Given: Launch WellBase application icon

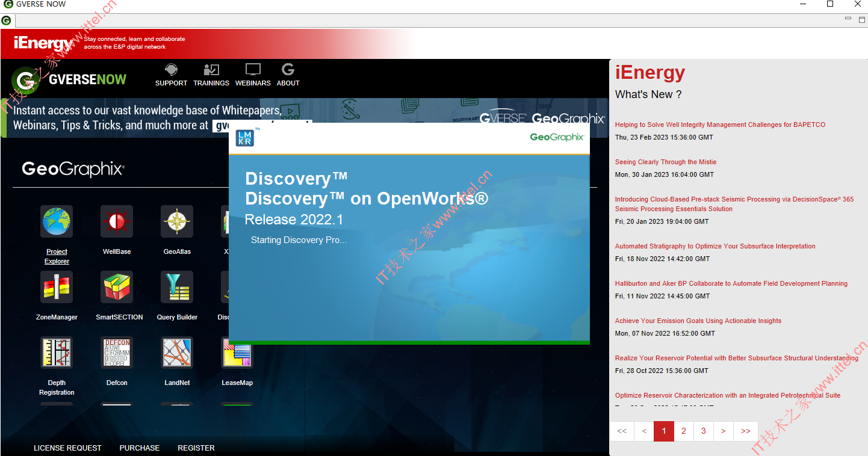Looking at the screenshot, I should pyautogui.click(x=117, y=221).
